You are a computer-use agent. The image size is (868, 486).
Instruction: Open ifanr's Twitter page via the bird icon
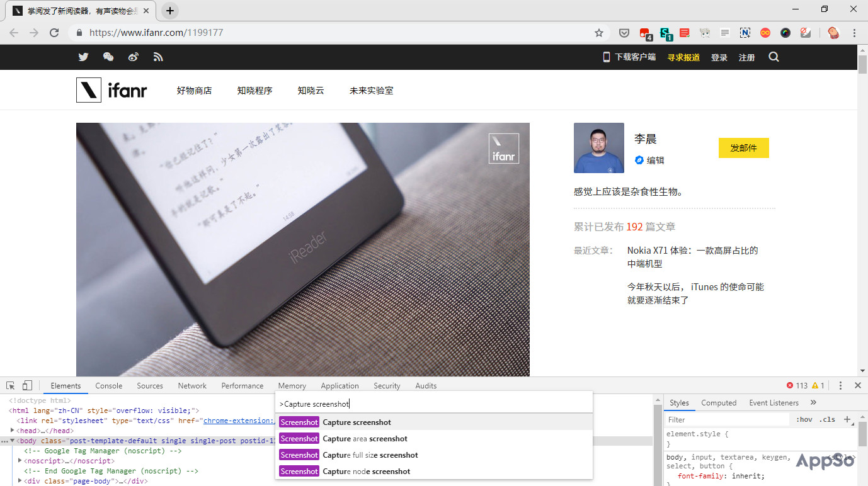pos(83,57)
